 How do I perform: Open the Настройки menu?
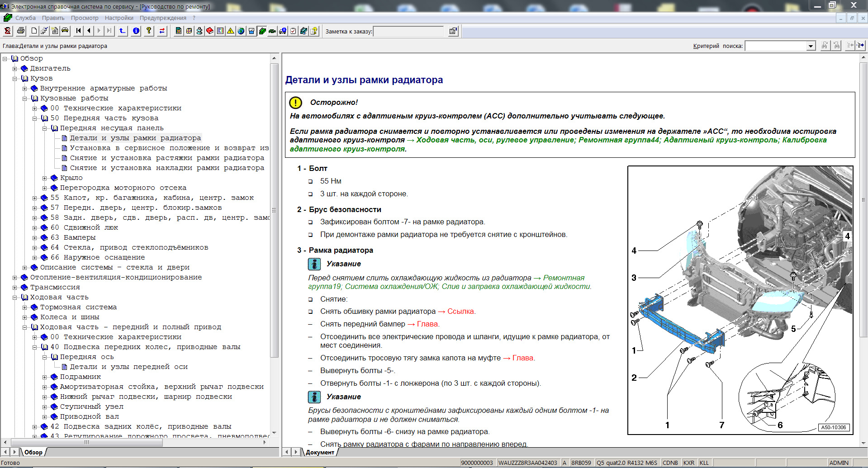point(119,18)
